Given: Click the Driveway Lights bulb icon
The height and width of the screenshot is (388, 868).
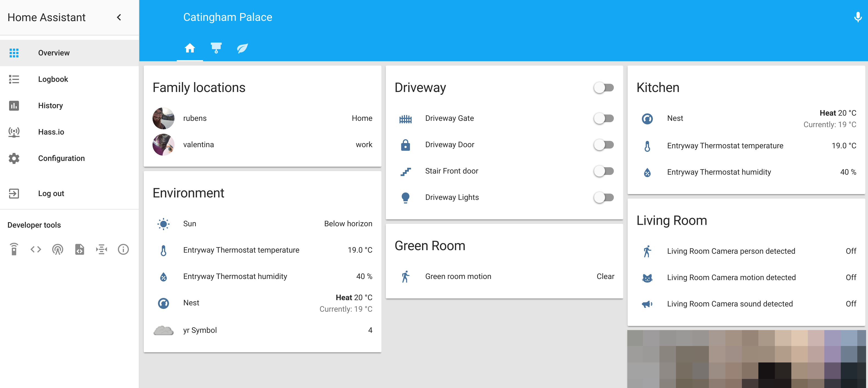Looking at the screenshot, I should [x=405, y=198].
